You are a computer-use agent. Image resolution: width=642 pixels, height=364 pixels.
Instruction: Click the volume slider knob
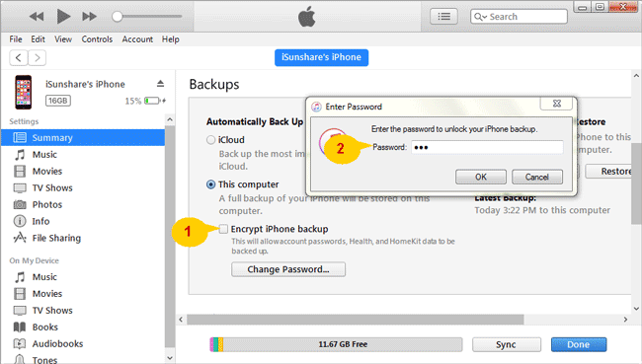click(x=118, y=17)
